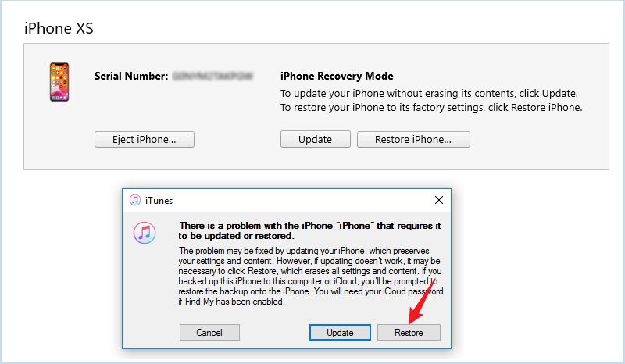Choose Update in the iTunes dialog

click(x=340, y=333)
